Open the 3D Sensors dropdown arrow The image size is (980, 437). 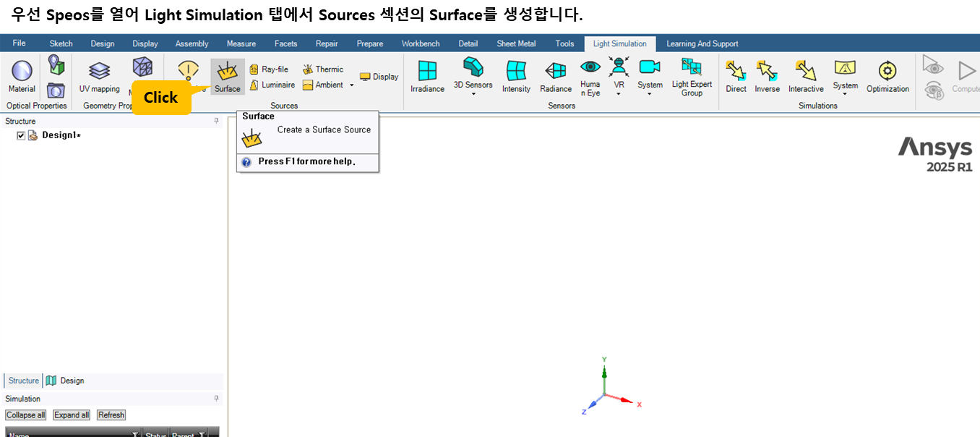[473, 93]
